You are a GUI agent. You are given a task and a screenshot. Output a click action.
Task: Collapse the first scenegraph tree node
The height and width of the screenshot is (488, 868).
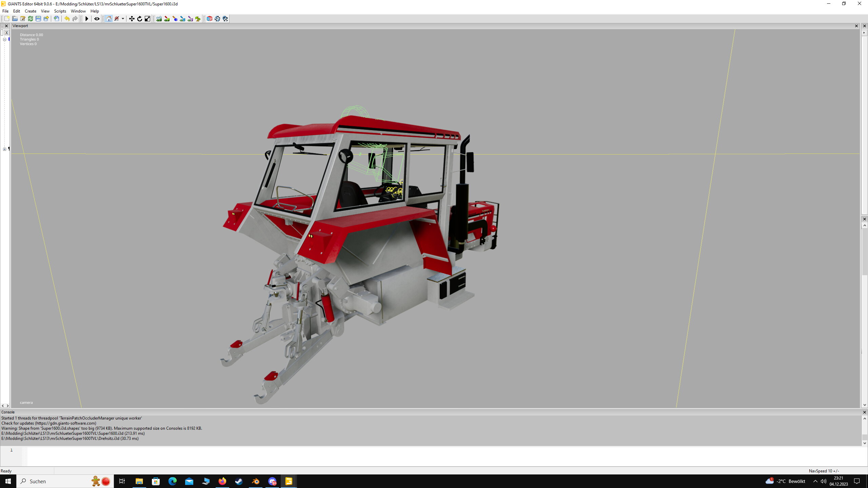[x=5, y=39]
